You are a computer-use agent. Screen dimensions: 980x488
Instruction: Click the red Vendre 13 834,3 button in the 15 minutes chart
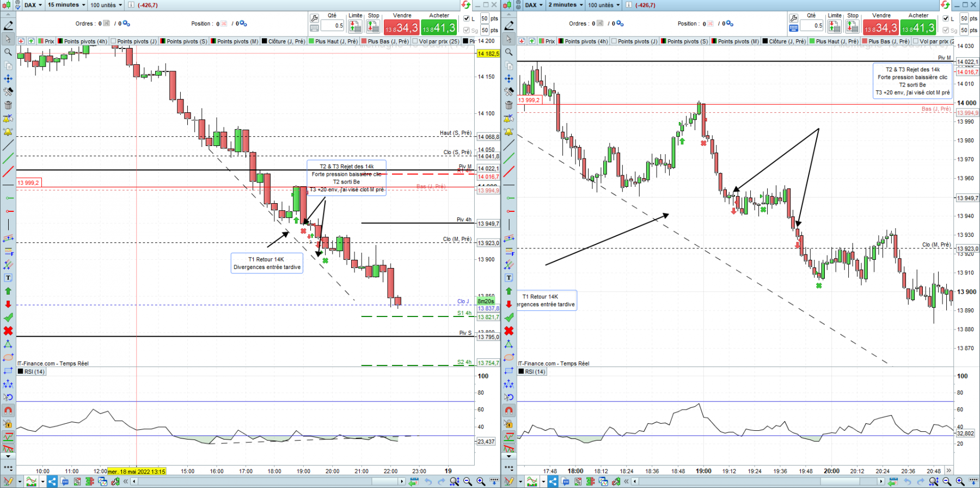(x=402, y=27)
